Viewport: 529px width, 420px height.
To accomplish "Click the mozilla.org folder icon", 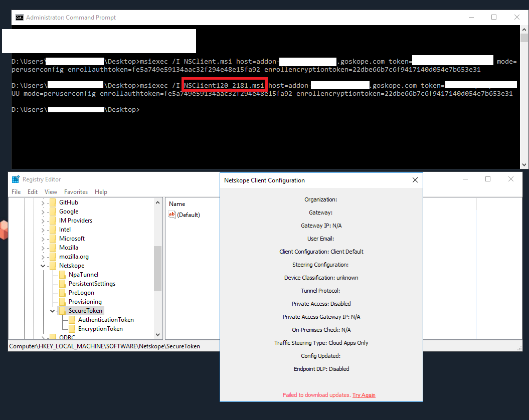I will (x=53, y=257).
